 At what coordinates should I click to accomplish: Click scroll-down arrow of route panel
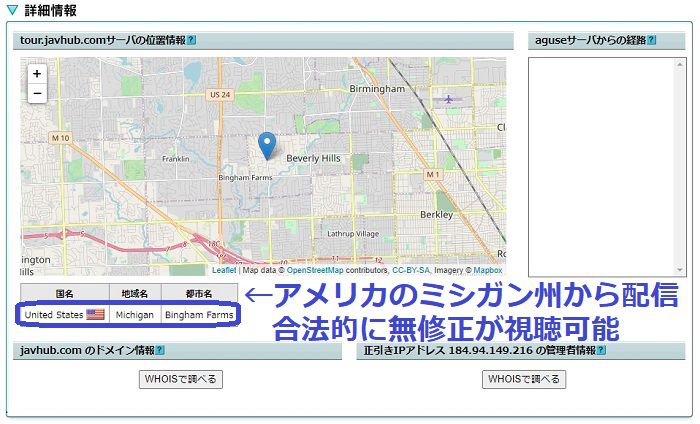[x=680, y=270]
